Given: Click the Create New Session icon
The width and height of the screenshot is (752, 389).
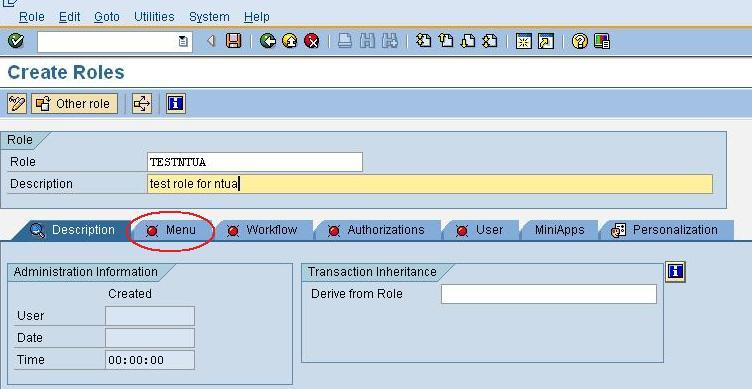Looking at the screenshot, I should tap(524, 41).
